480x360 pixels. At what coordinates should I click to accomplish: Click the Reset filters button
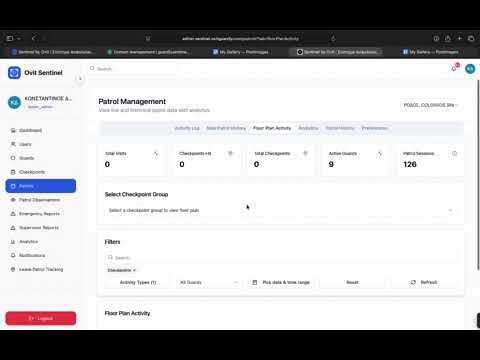(x=352, y=282)
